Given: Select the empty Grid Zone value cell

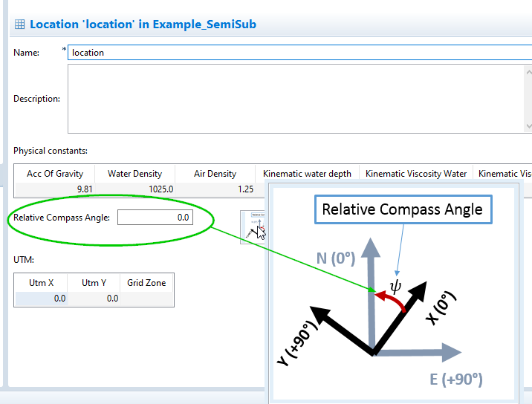Looking at the screenshot, I should coord(147,298).
